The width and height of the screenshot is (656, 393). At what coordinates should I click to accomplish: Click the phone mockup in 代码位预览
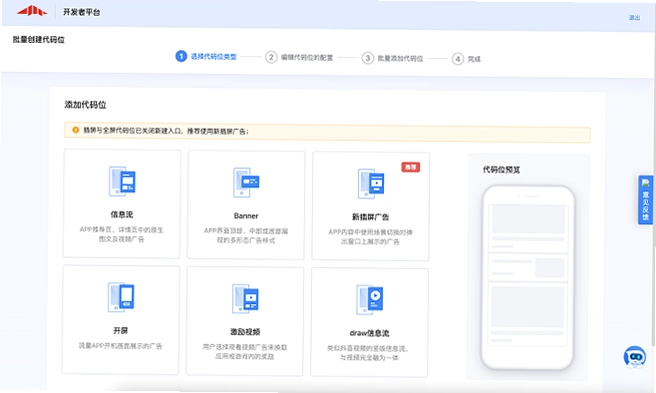(528, 277)
